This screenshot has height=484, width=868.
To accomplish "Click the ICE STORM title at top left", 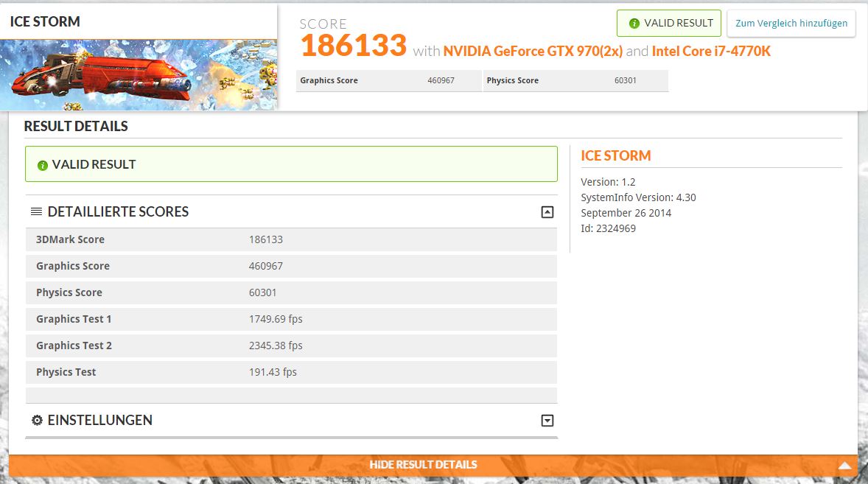I will tap(45, 21).
